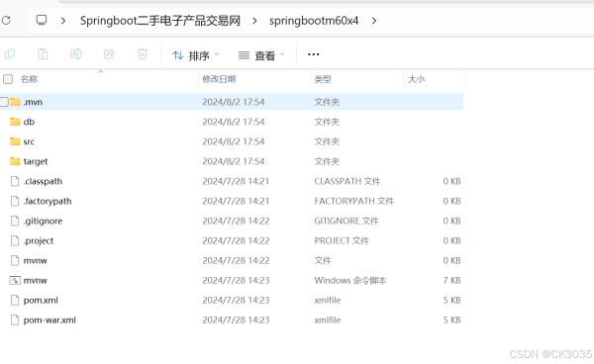
Task: Select the .mvn folder icon
Action: pos(15,102)
